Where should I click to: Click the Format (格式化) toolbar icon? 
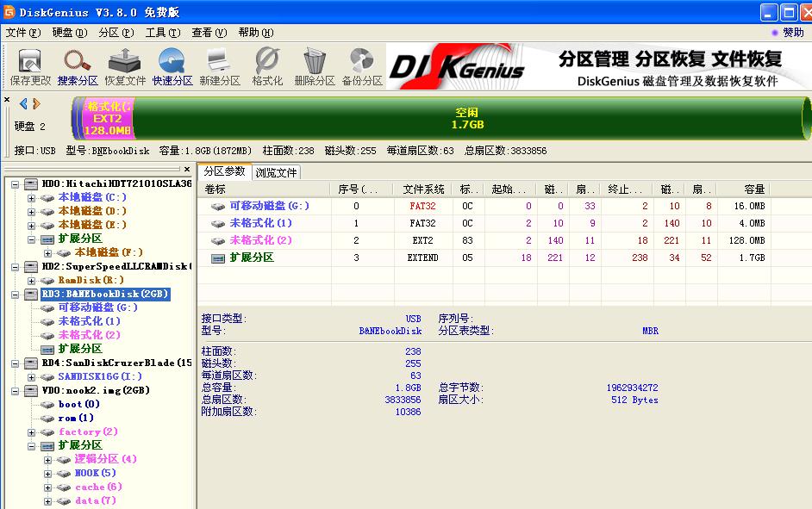(267, 61)
